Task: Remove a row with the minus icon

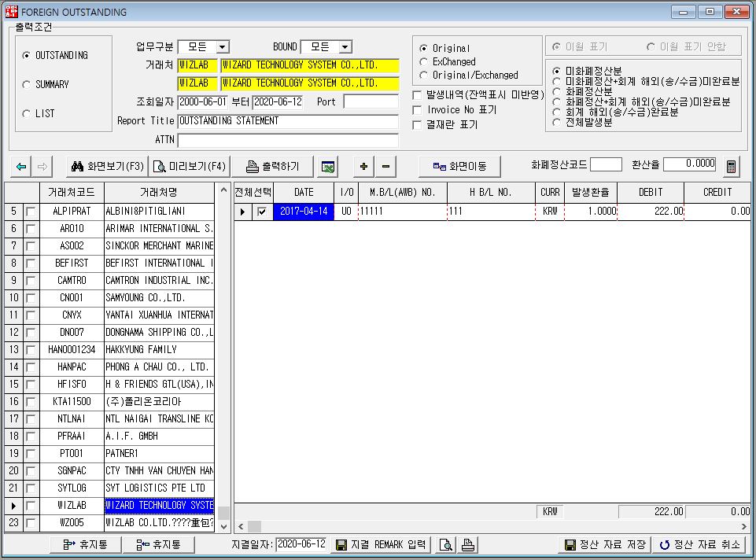Action: click(x=385, y=167)
